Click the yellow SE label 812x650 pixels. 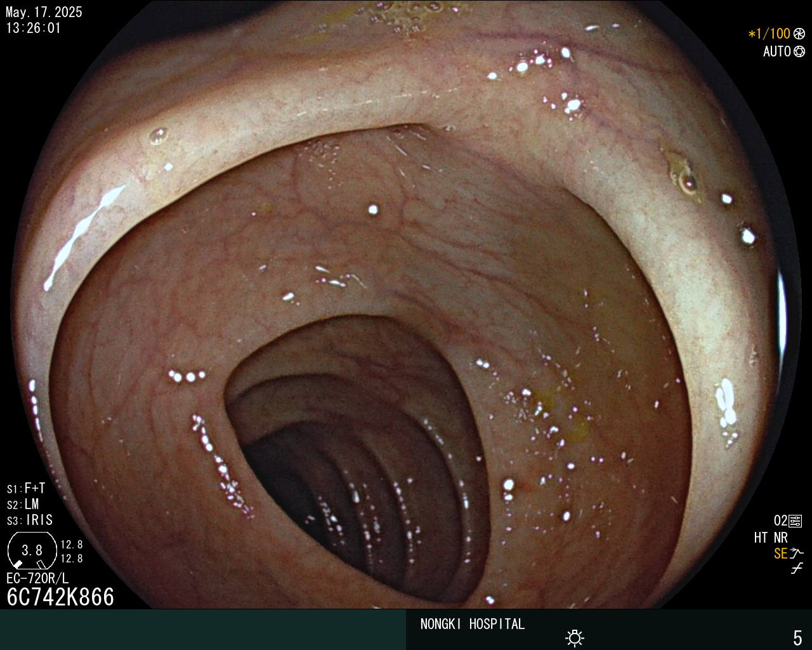click(780, 554)
